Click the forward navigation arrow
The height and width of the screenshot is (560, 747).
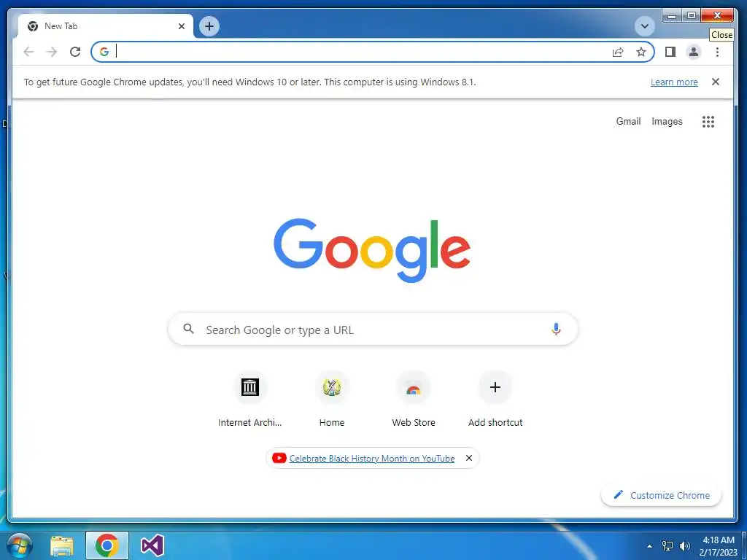(x=52, y=52)
